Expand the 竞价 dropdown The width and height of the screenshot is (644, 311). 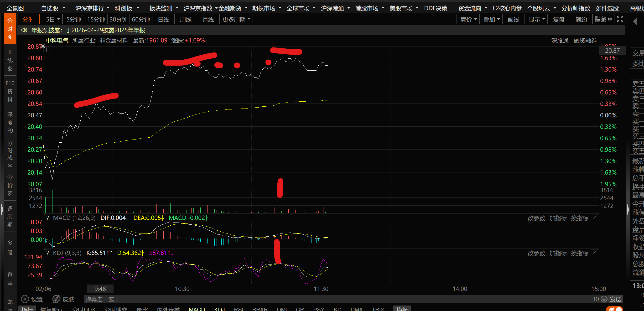(468, 19)
